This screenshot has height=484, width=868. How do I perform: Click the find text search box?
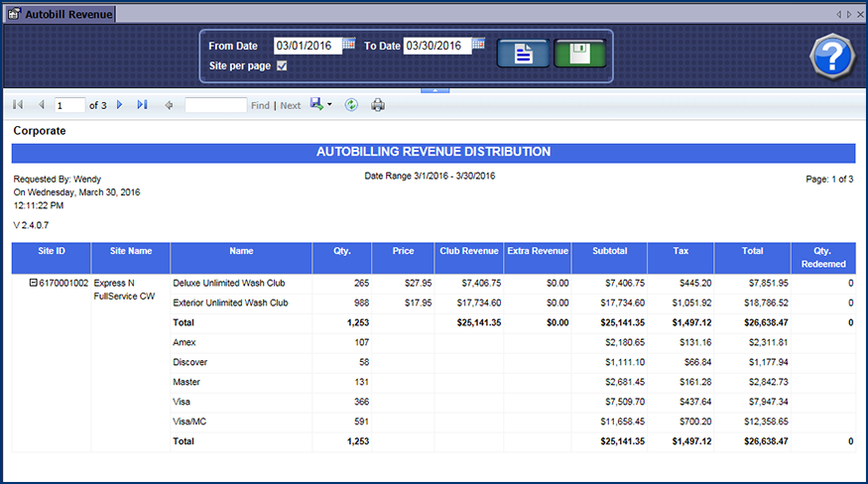215,105
